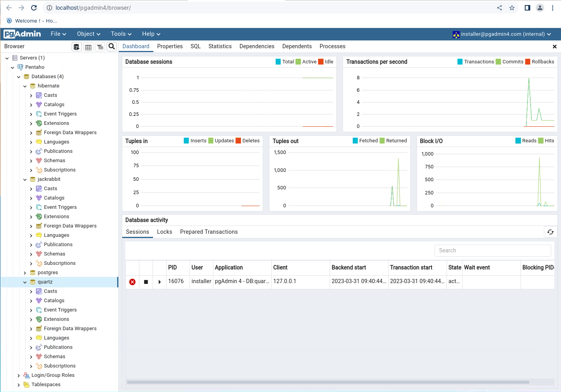Viewport: 561px width, 392px height.
Task: Open the Search Objects magnifier icon
Action: tap(112, 47)
